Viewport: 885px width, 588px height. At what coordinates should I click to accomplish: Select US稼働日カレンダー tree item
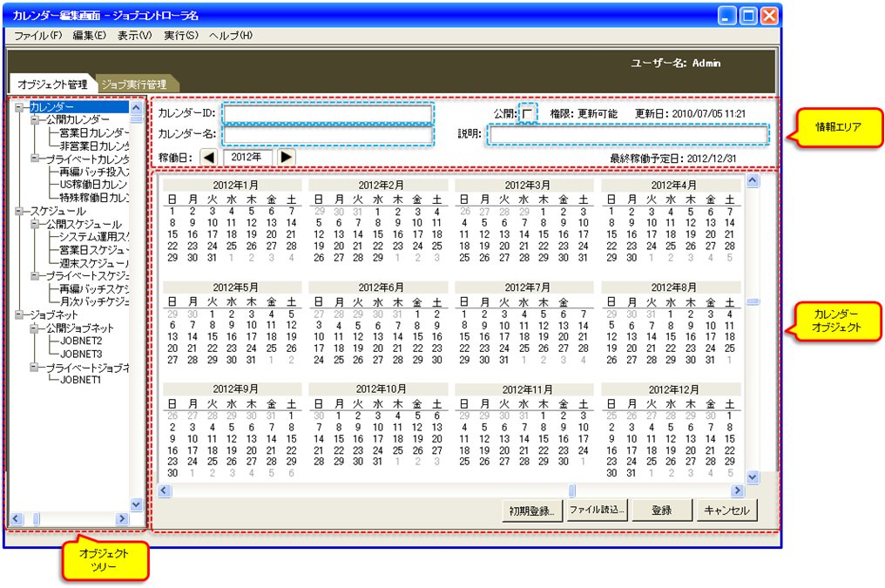click(94, 185)
